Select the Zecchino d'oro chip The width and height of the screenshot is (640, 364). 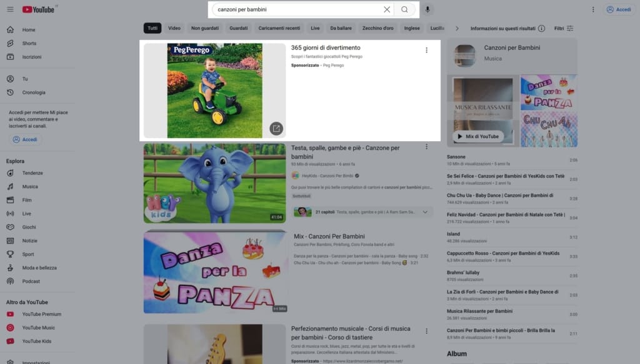click(x=378, y=28)
